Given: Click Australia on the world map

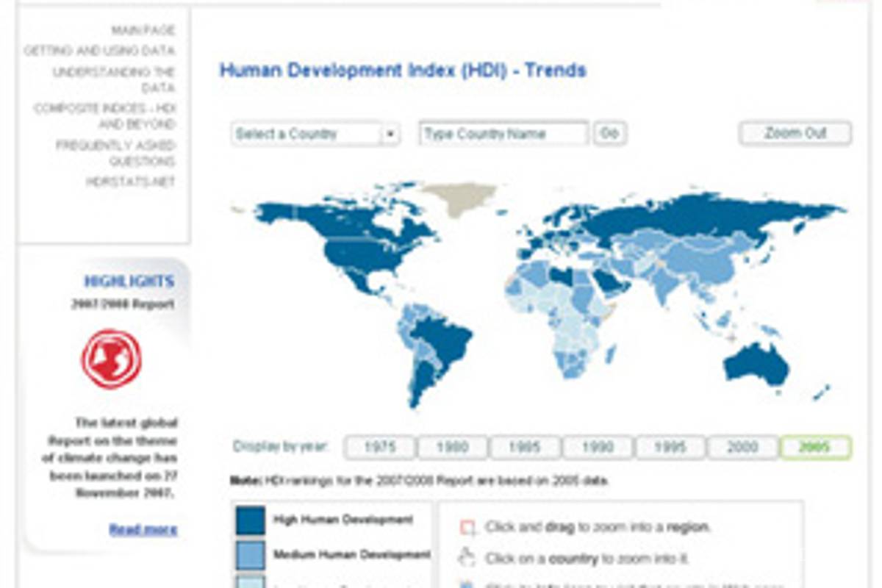Looking at the screenshot, I should 757,364.
